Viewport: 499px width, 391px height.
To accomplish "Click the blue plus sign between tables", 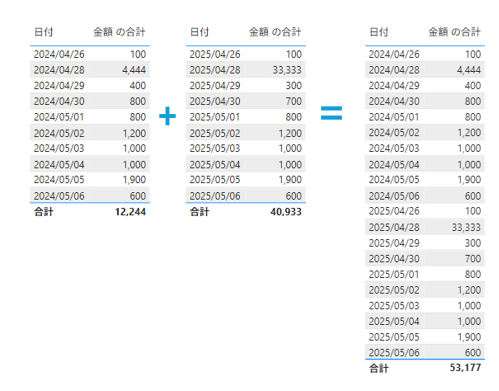I will [167, 116].
